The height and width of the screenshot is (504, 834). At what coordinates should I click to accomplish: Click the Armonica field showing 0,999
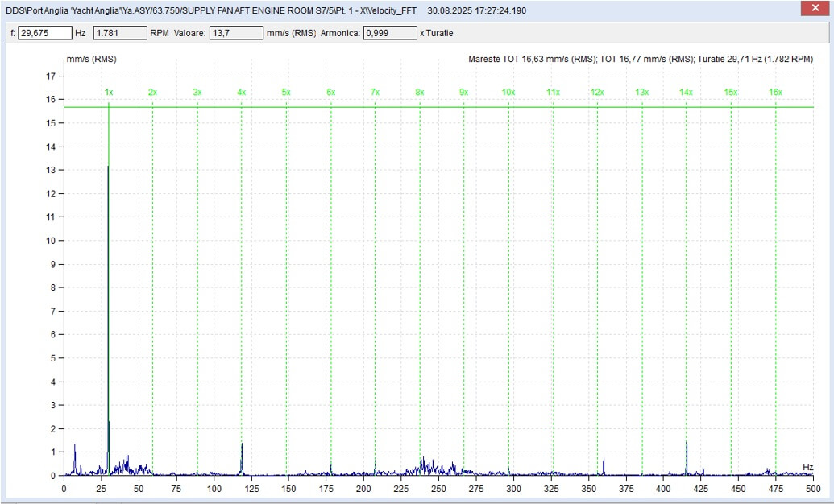coord(390,33)
